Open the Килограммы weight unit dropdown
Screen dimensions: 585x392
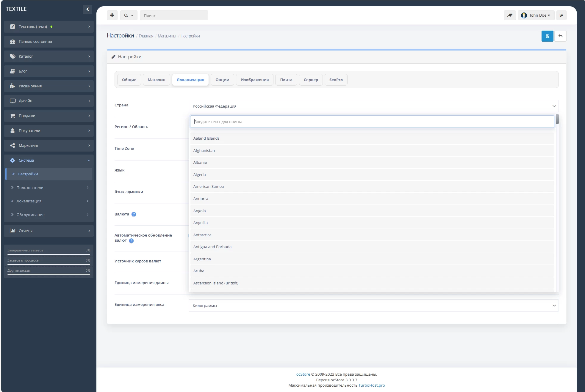click(x=374, y=306)
